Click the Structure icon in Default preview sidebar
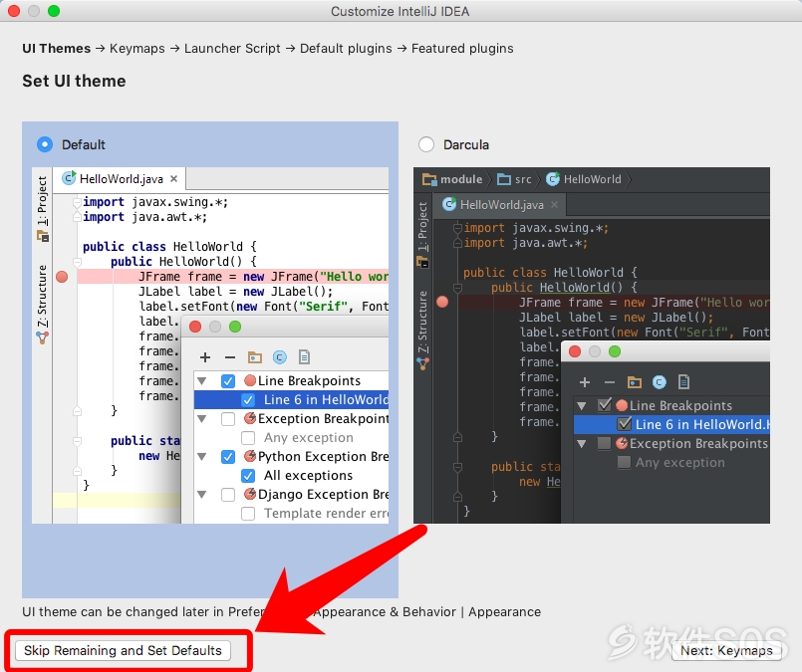 coord(43,337)
